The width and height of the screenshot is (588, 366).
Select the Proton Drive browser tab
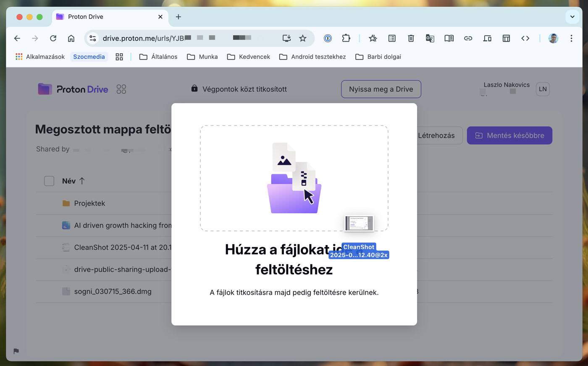[110, 17]
